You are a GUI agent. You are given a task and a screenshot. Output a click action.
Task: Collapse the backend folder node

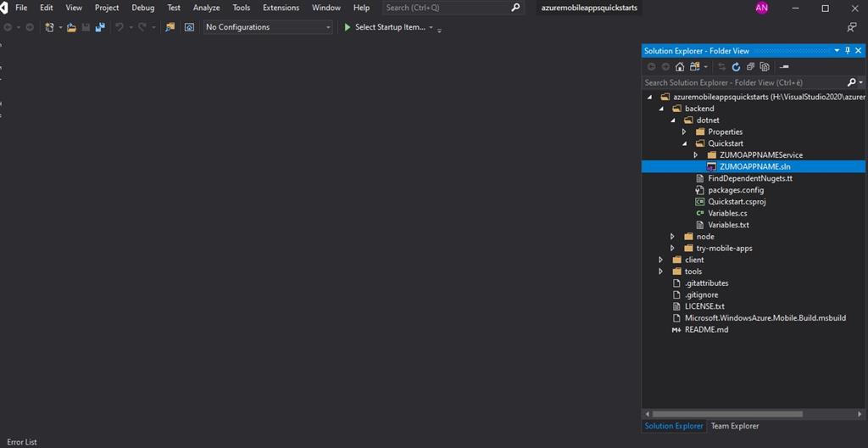[661, 109]
